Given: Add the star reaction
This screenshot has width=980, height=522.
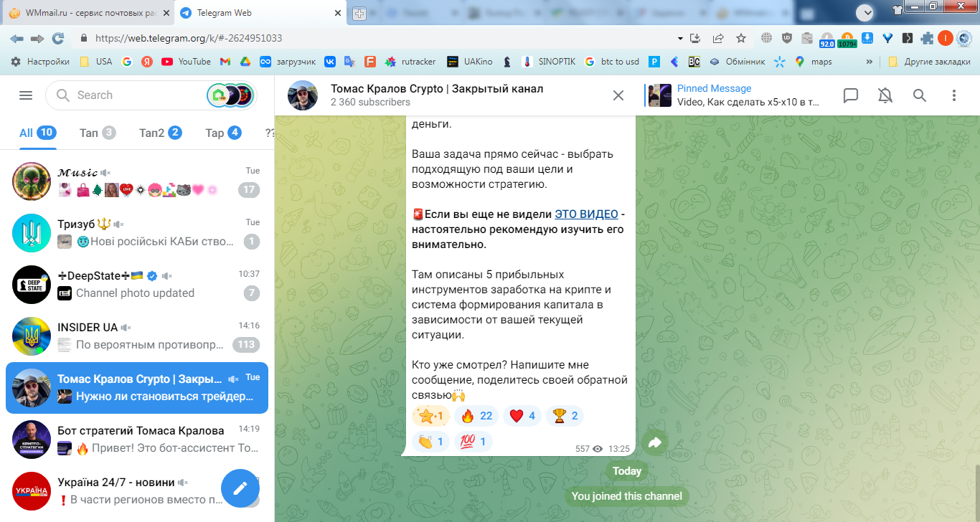Looking at the screenshot, I should [x=431, y=416].
